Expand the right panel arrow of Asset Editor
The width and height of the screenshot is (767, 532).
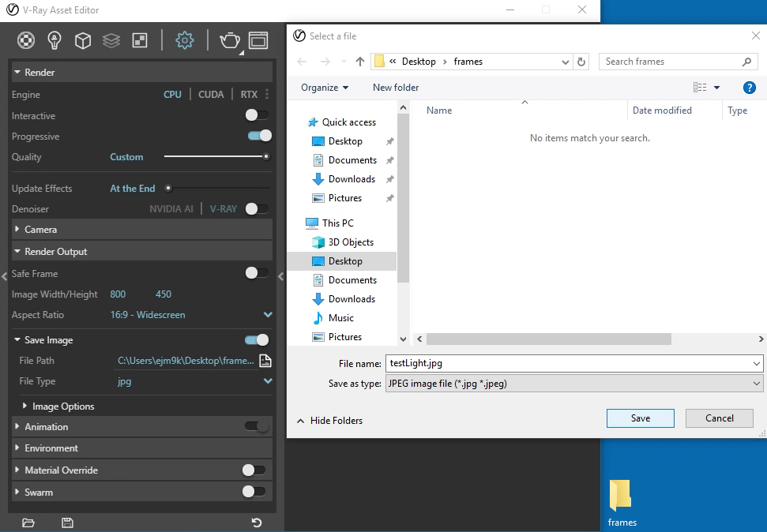tap(280, 276)
